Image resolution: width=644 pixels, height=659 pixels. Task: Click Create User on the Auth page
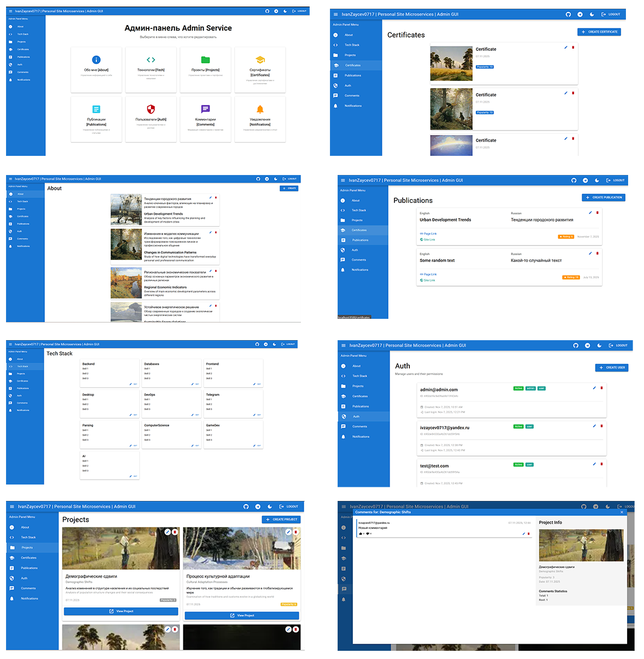(x=612, y=368)
